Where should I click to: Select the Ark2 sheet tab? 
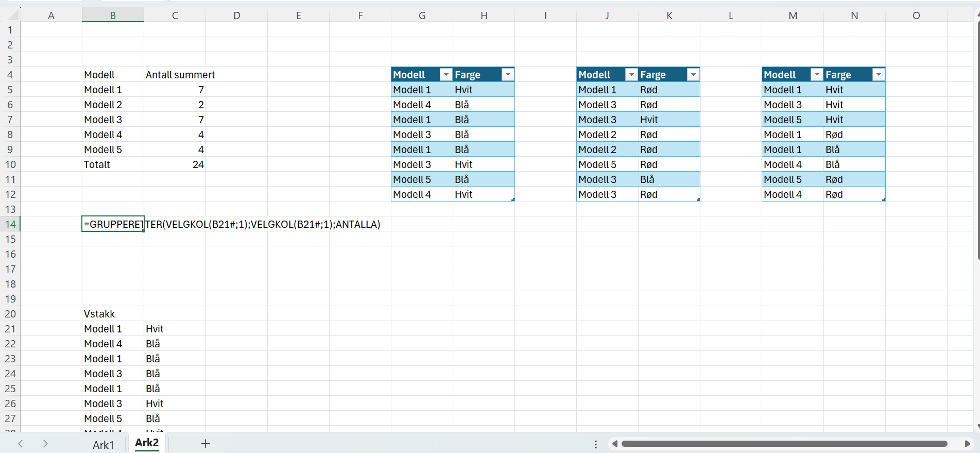tap(147, 443)
